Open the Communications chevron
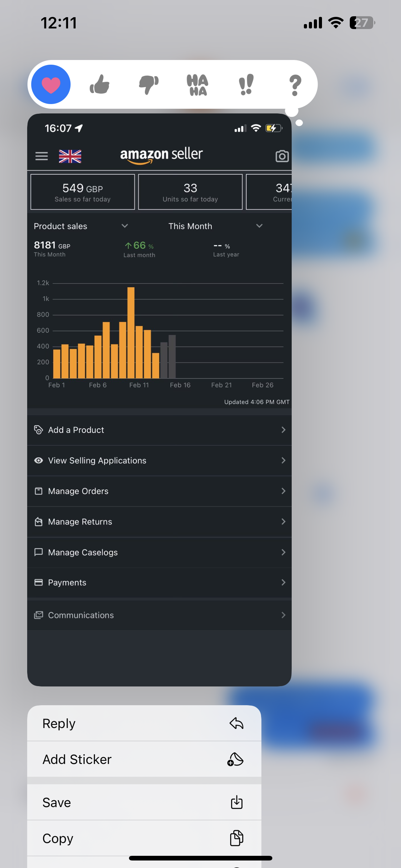The height and width of the screenshot is (868, 401). 283,615
